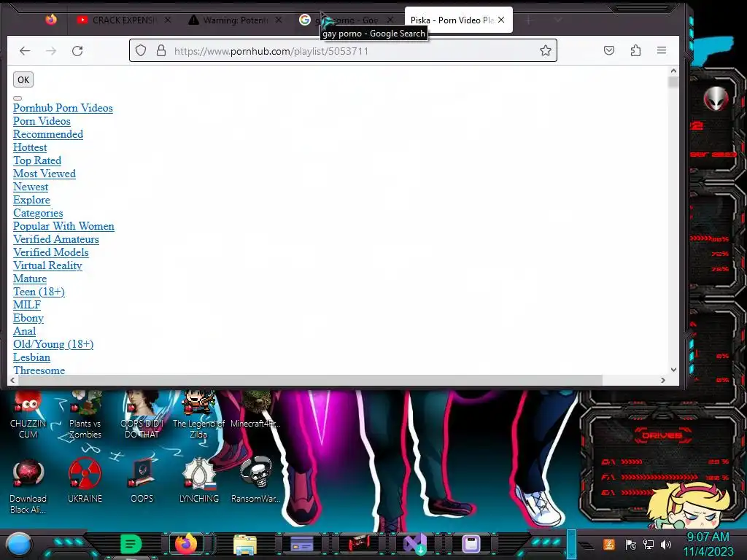Expand the list all tabs chevron
The height and width of the screenshot is (560, 747).
pos(558,20)
